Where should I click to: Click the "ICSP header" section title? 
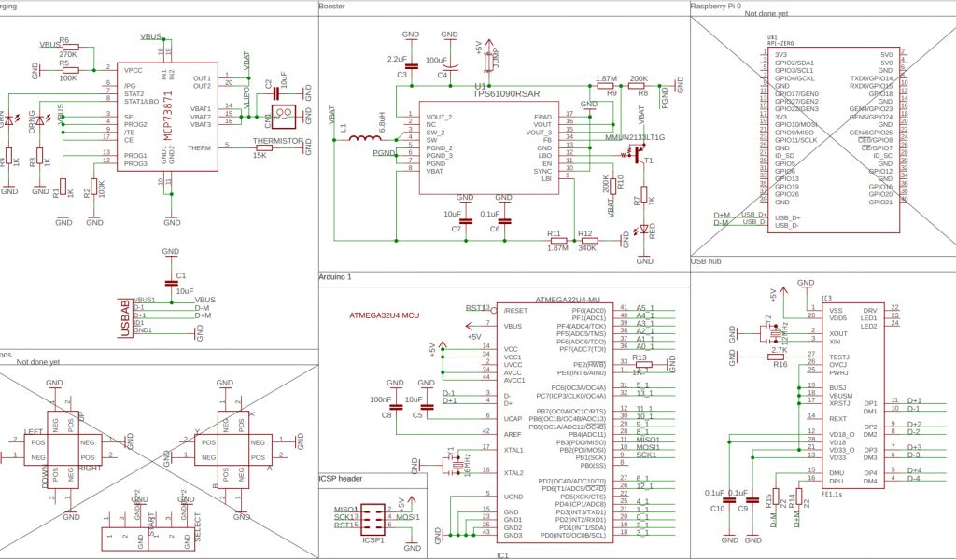[342, 479]
